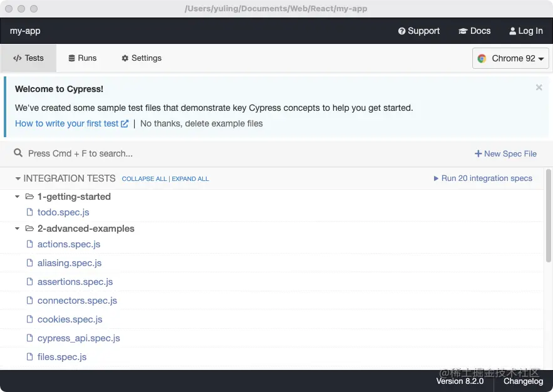Viewport: 553px width, 392px height.
Task: Click the Docs graduation cap icon
Action: tap(463, 31)
